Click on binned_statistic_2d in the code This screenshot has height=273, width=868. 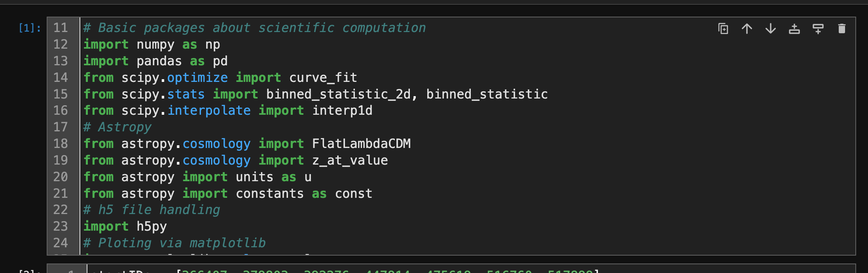click(338, 94)
